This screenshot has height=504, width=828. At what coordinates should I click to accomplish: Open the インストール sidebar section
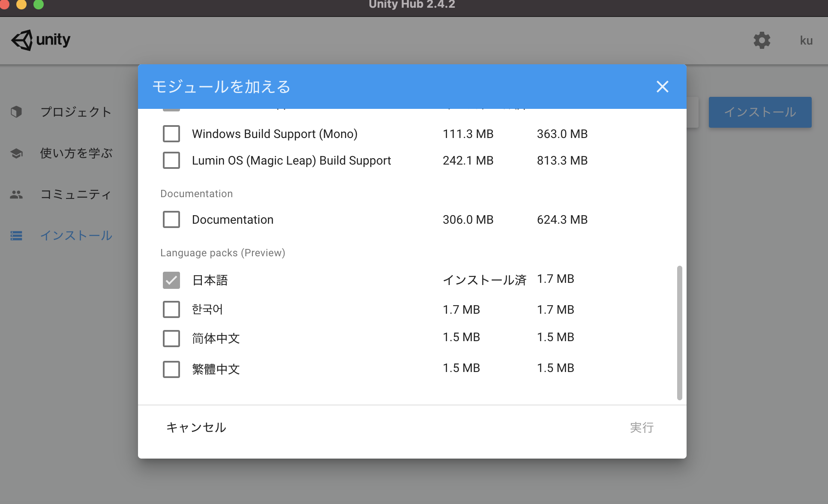click(x=76, y=236)
